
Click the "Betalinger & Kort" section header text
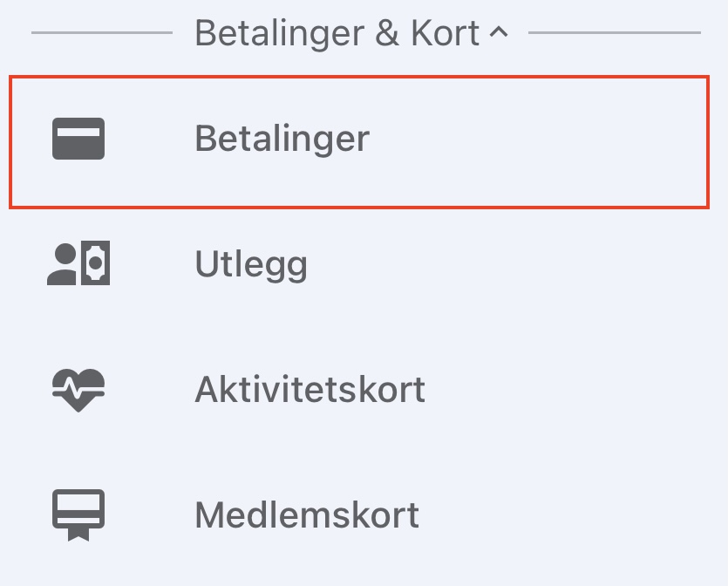[337, 33]
